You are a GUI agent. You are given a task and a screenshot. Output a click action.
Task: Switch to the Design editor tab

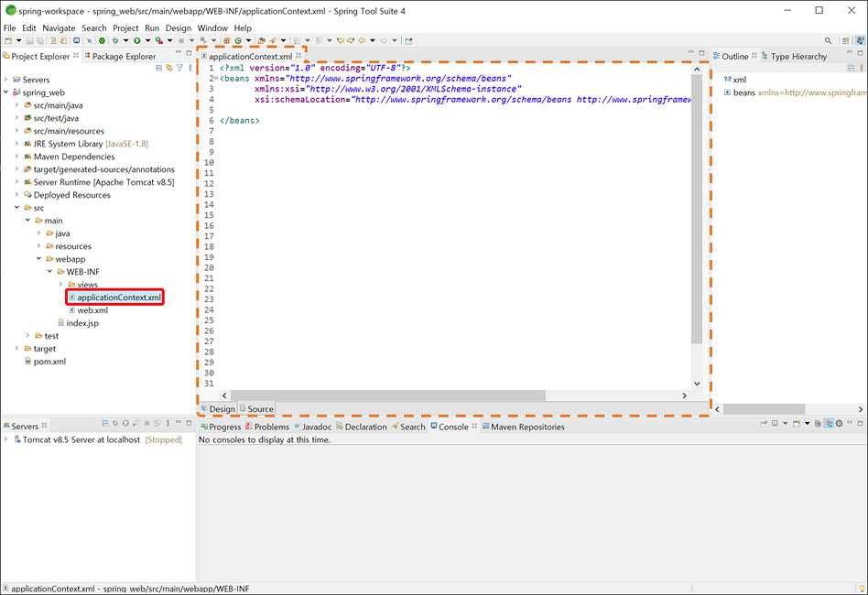tap(218, 408)
